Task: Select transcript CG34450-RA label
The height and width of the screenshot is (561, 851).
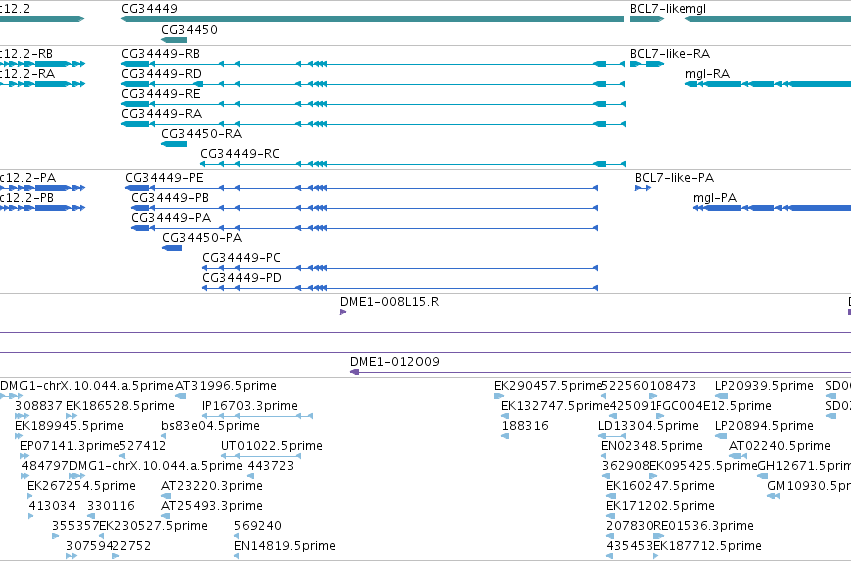Action: coord(201,134)
